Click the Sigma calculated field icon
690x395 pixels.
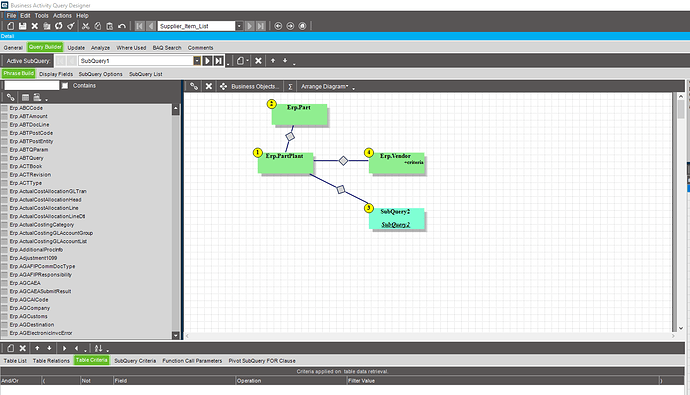(290, 87)
